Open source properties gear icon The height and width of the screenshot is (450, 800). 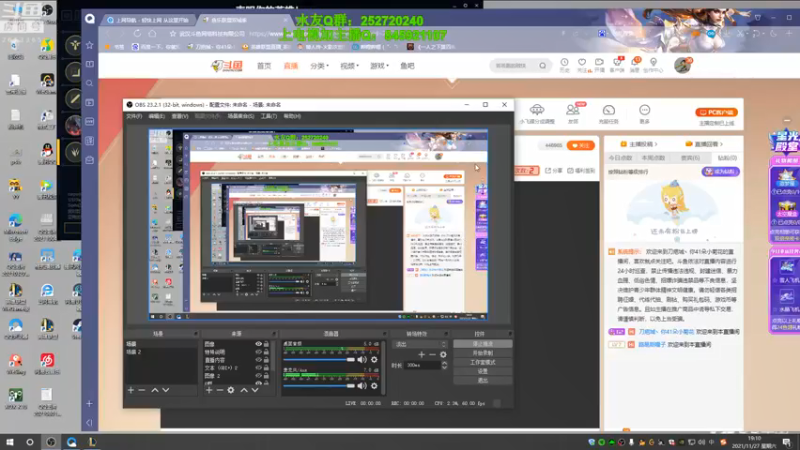tap(231, 390)
